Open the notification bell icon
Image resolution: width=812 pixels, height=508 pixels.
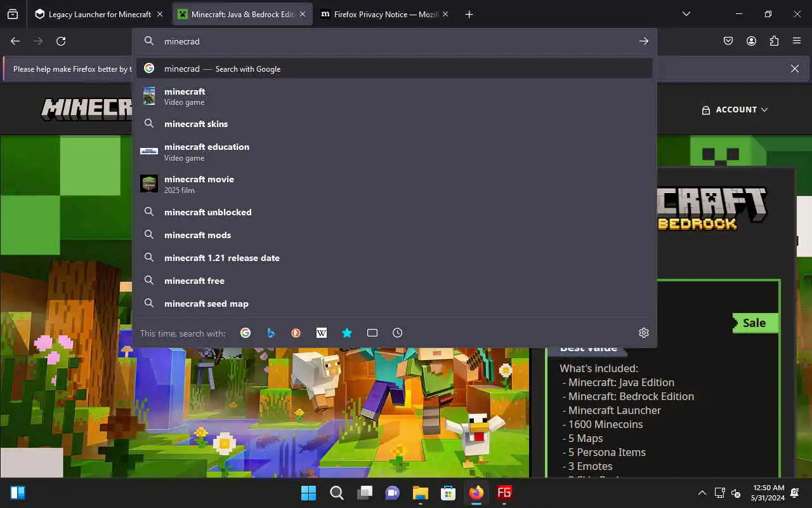[x=795, y=493]
